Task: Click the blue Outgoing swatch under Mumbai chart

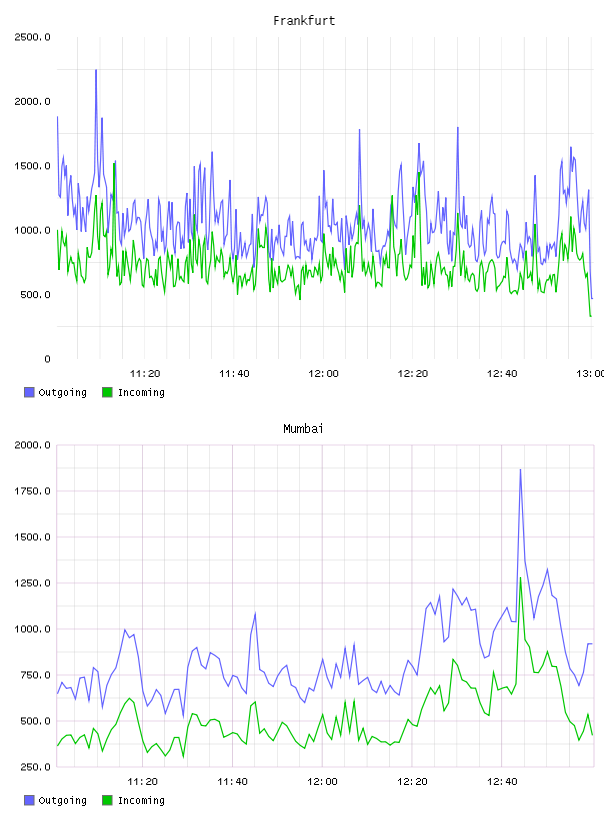Action: pyautogui.click(x=29, y=800)
